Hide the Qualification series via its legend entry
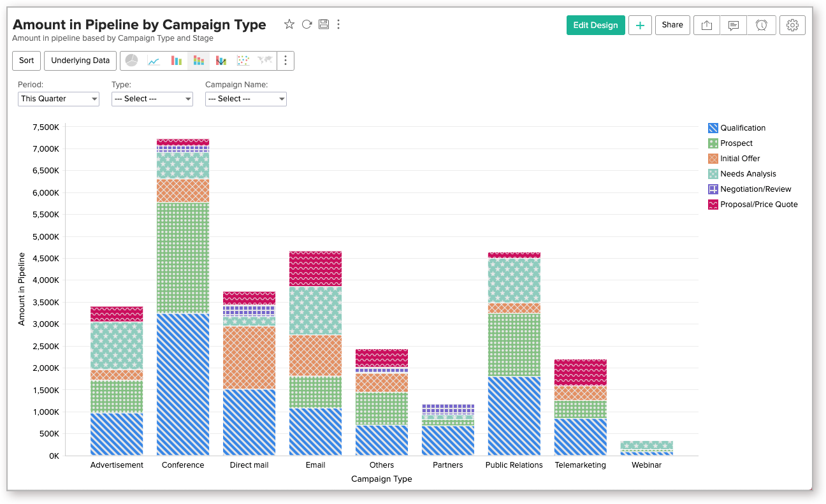The height and width of the screenshot is (504, 826). coord(741,127)
